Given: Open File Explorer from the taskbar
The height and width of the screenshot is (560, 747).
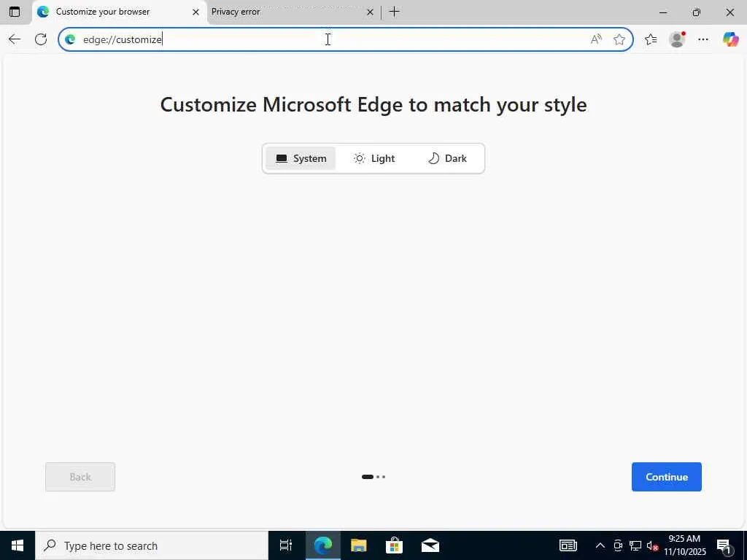Looking at the screenshot, I should point(358,545).
